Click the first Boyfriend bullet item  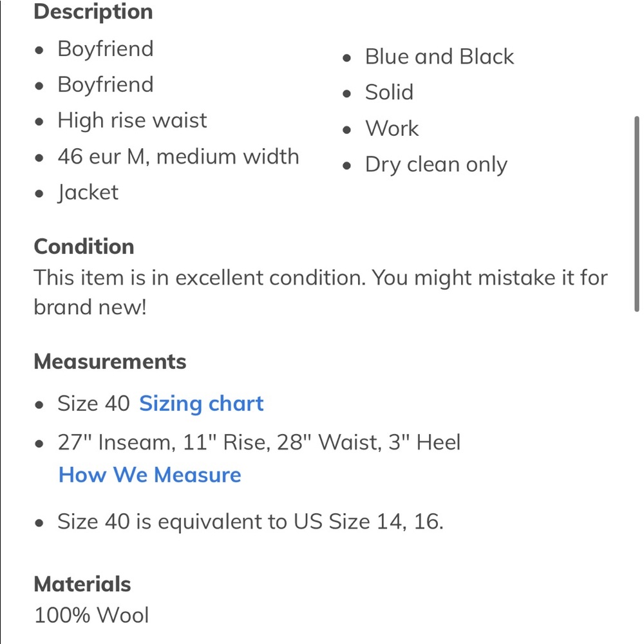[x=106, y=50]
